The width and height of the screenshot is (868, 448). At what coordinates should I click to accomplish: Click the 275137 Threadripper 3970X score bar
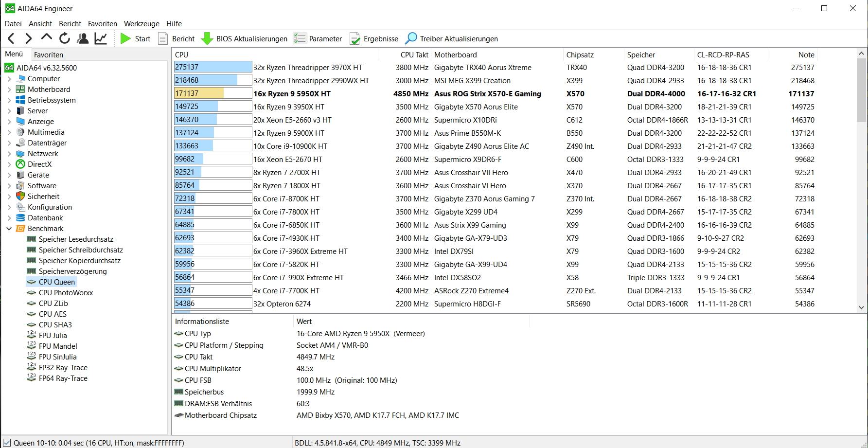(213, 67)
